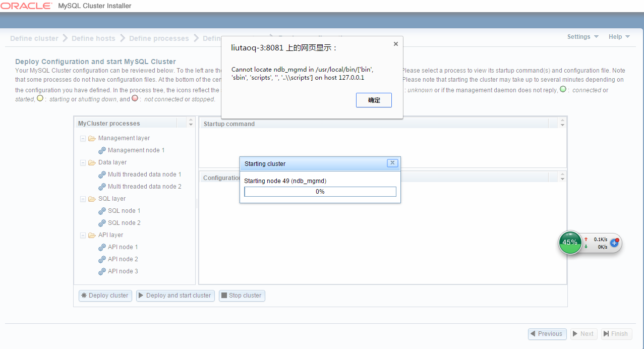Click the blue plus icon on speed widget

tap(614, 243)
